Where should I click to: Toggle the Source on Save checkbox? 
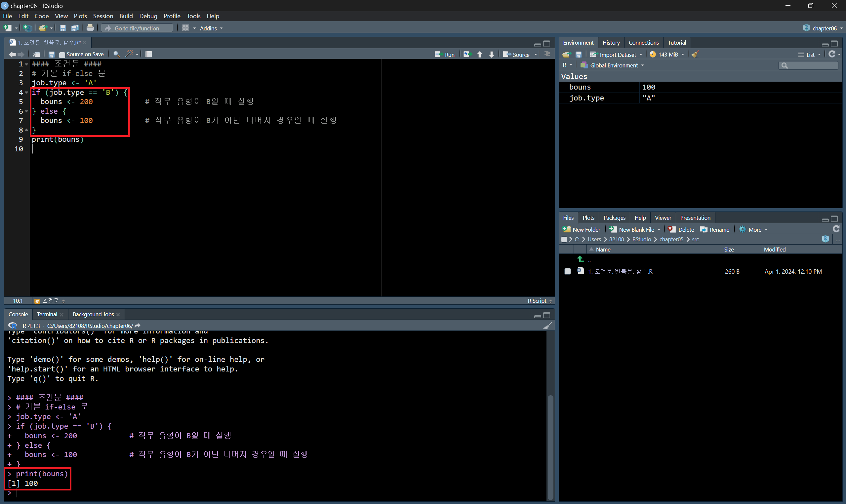(x=62, y=55)
